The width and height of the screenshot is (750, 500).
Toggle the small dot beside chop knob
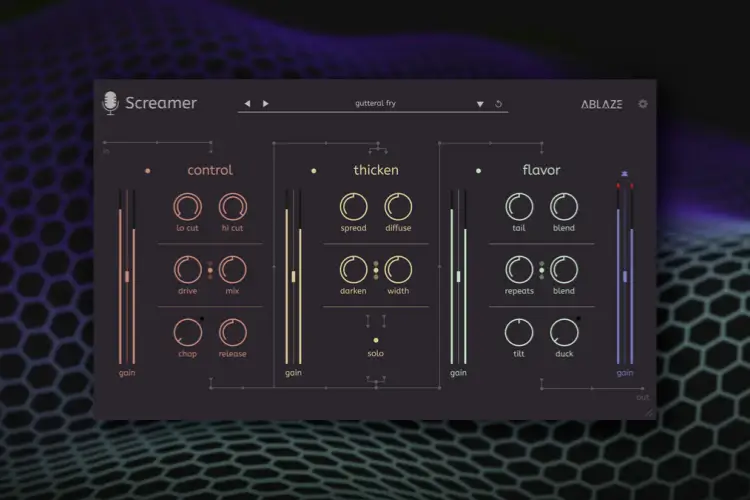tap(202, 319)
